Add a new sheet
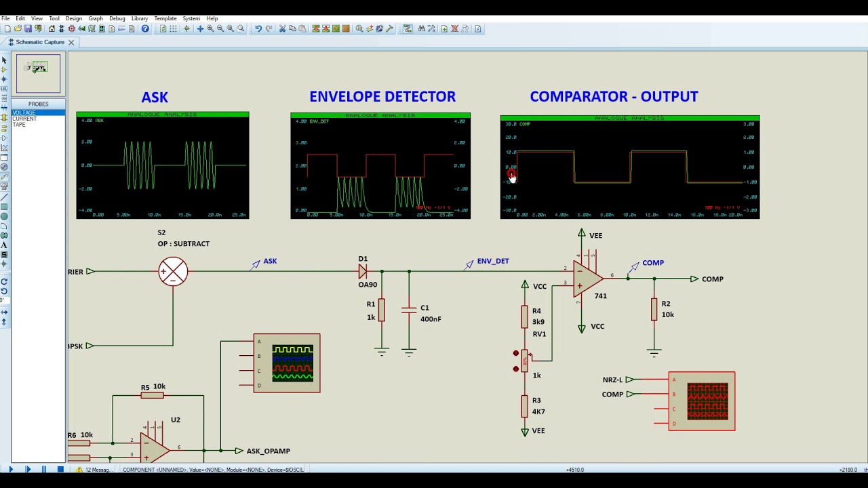868x488 pixels. [444, 28]
